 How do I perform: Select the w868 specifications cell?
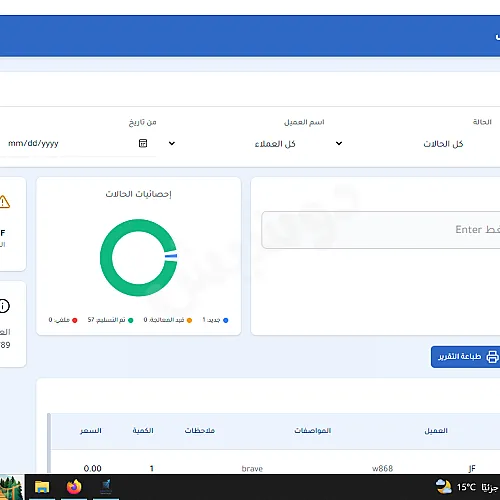pos(382,469)
